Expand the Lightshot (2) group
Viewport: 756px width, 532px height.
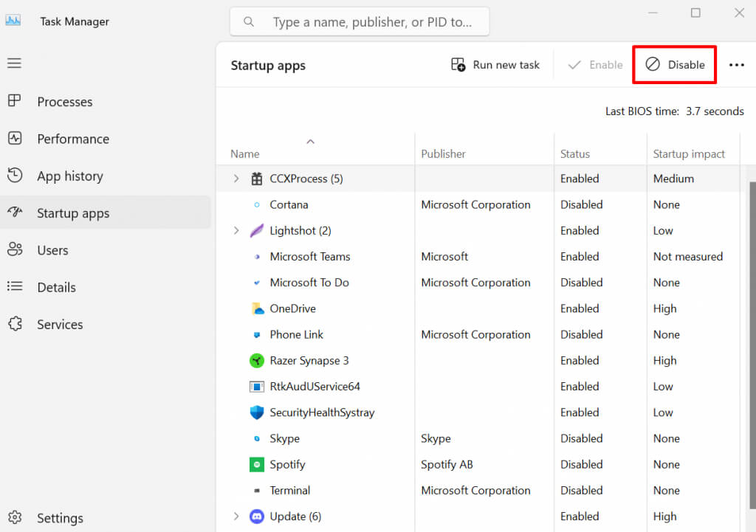236,231
